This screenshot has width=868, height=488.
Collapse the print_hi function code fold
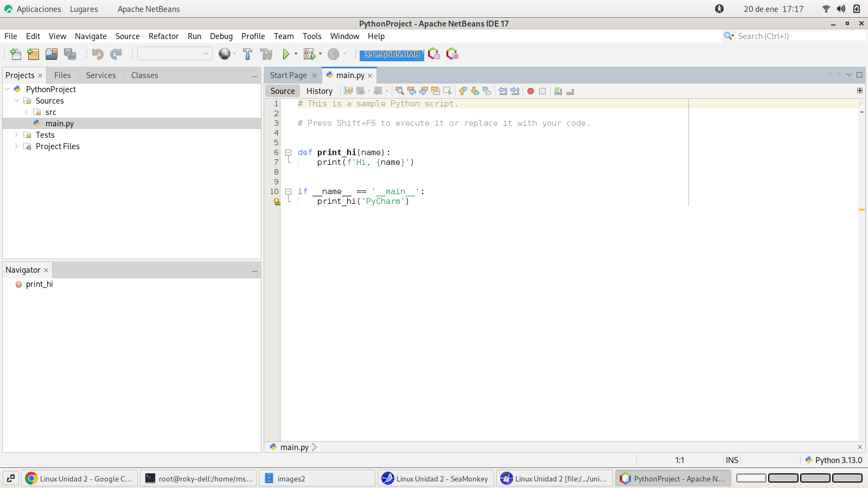tap(289, 153)
